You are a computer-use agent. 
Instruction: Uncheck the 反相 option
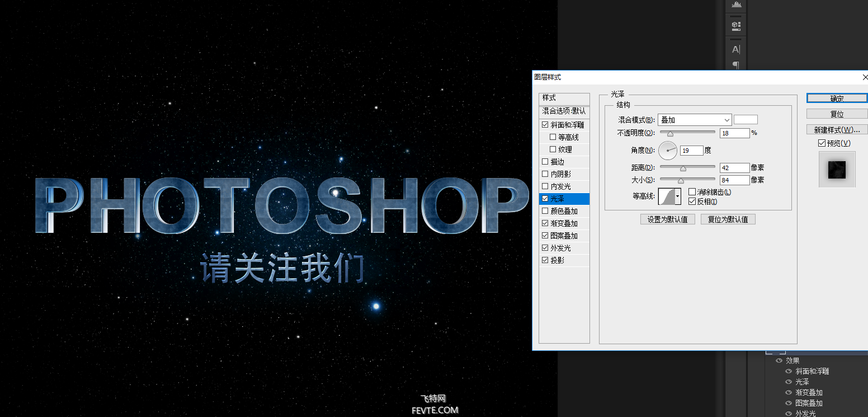[x=692, y=202]
